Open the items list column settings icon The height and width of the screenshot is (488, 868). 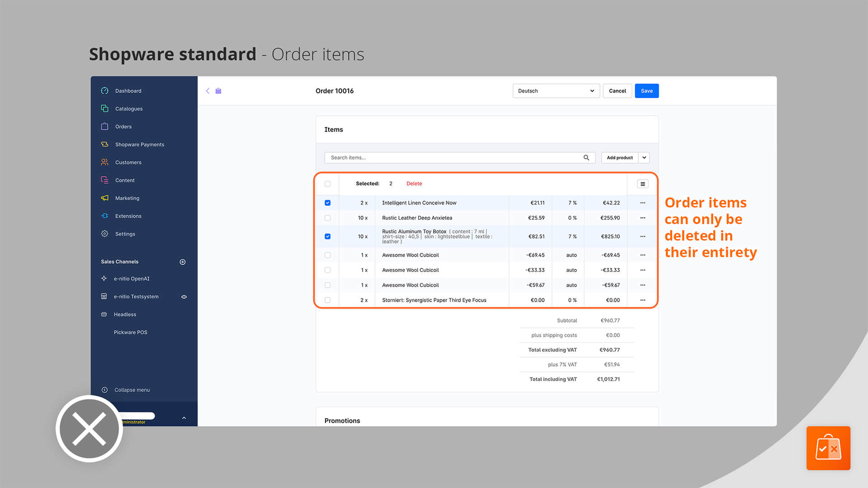(x=643, y=184)
